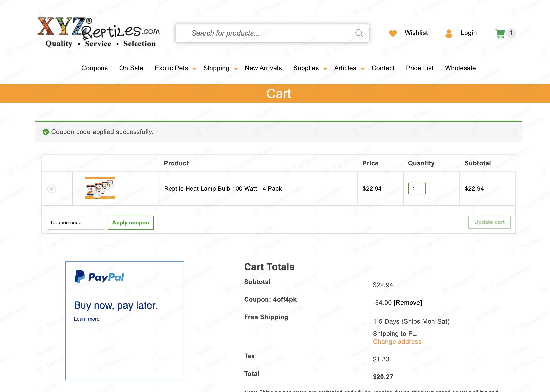
Task: Open the Contact page
Action: point(383,68)
